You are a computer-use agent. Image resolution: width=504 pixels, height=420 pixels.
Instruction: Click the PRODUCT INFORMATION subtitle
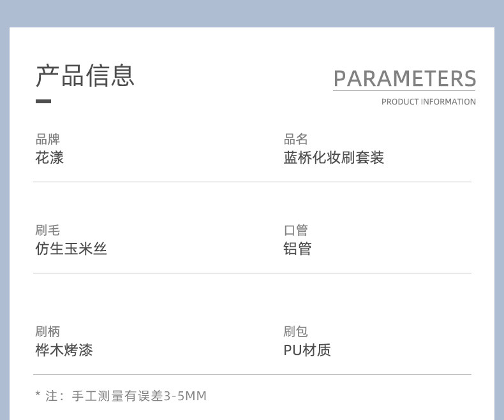click(x=428, y=102)
